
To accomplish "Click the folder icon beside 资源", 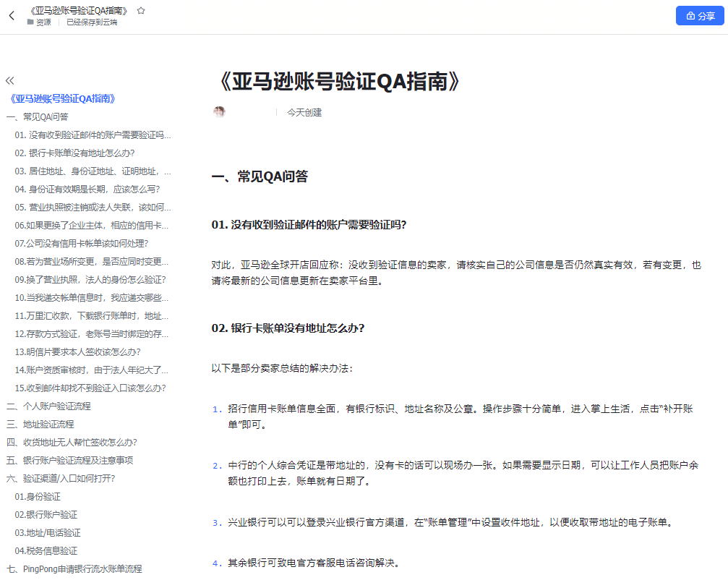I will (30, 22).
